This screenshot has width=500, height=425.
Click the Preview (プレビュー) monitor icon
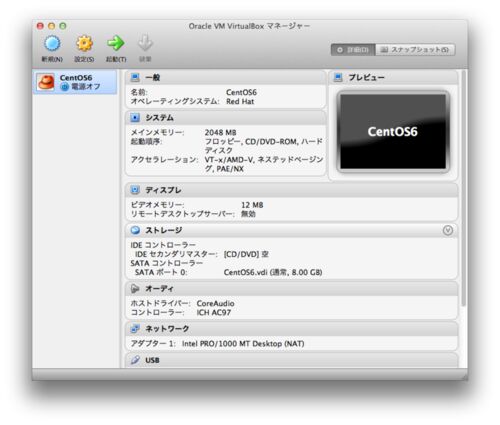[x=338, y=77]
